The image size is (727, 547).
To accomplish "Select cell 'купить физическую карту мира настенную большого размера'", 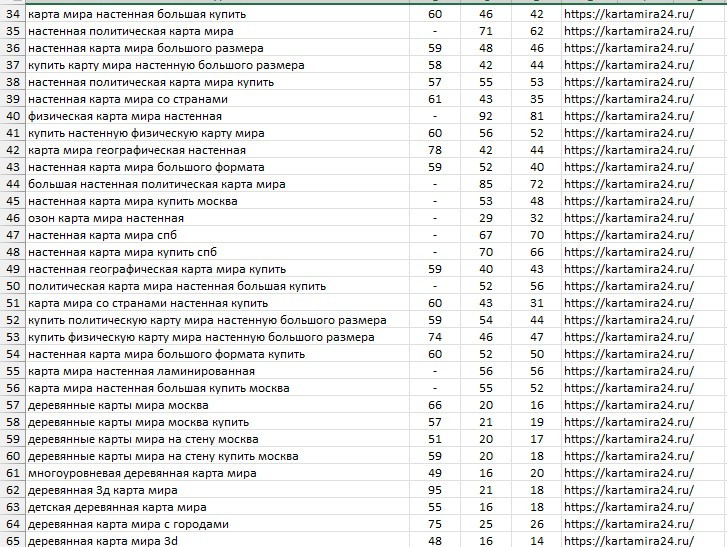I will [217, 337].
